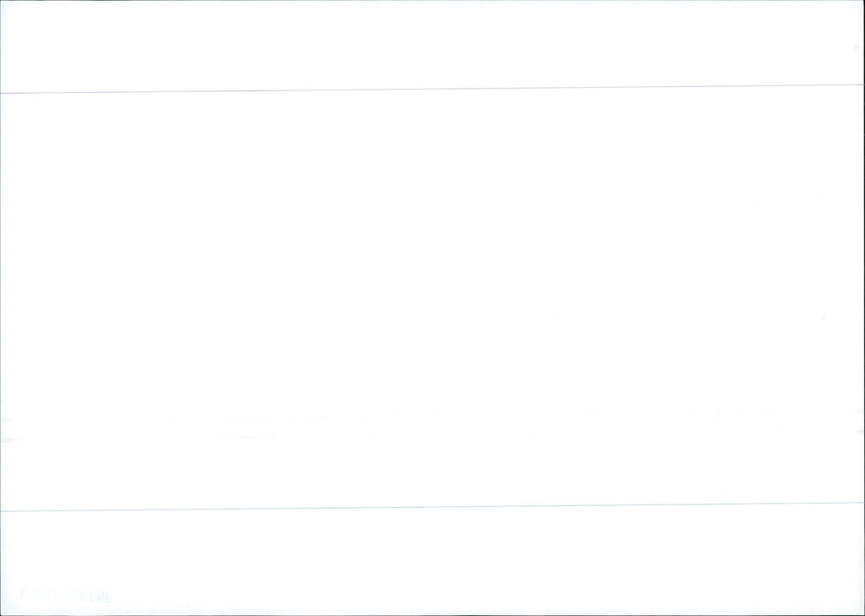Click the faint mirrored text at bottom-left

tap(66, 595)
